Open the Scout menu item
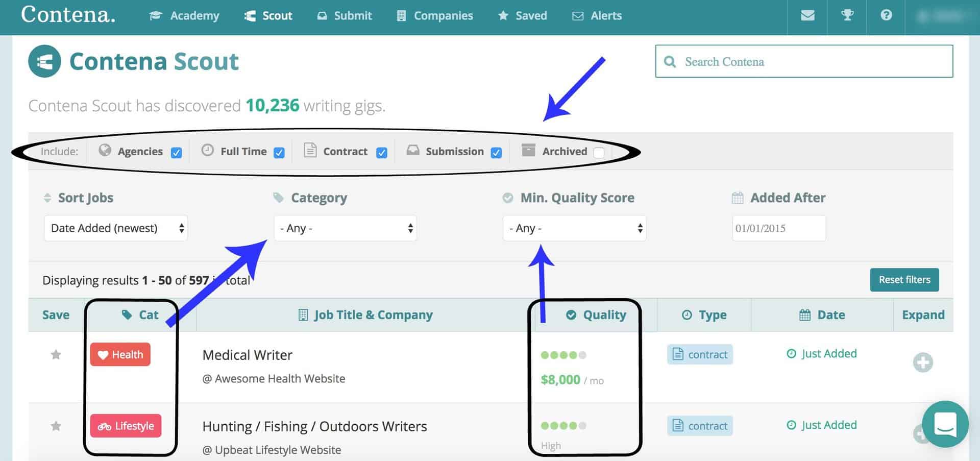Viewport: 980px width, 461px height. (268, 16)
